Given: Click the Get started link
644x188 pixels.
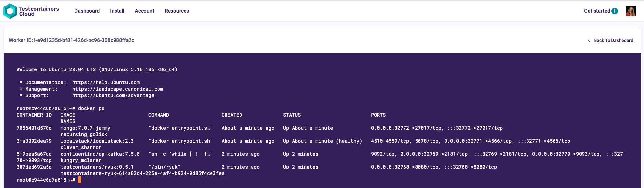Looking at the screenshot, I should tap(597, 11).
